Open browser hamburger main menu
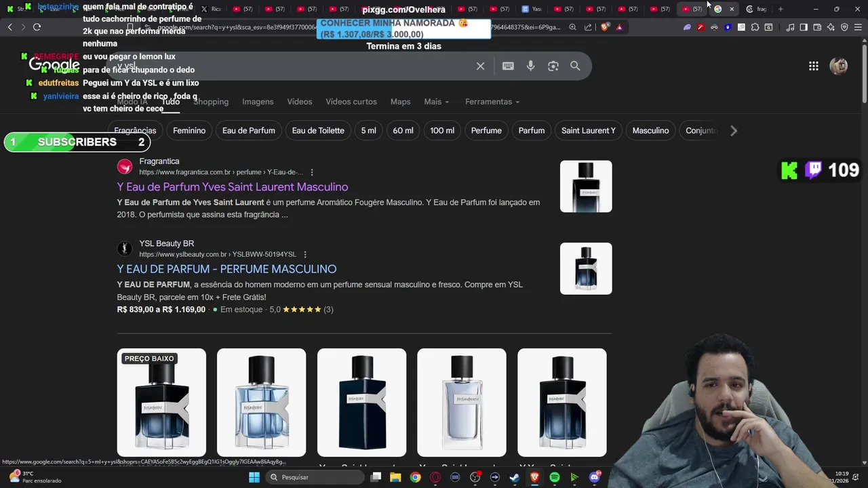This screenshot has width=868, height=488. click(x=858, y=27)
